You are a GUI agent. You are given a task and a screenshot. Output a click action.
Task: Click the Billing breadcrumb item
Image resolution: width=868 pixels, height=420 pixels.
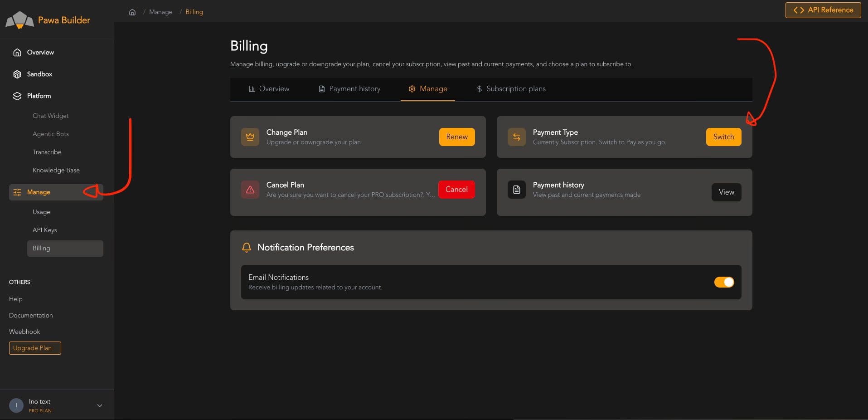[x=194, y=12]
